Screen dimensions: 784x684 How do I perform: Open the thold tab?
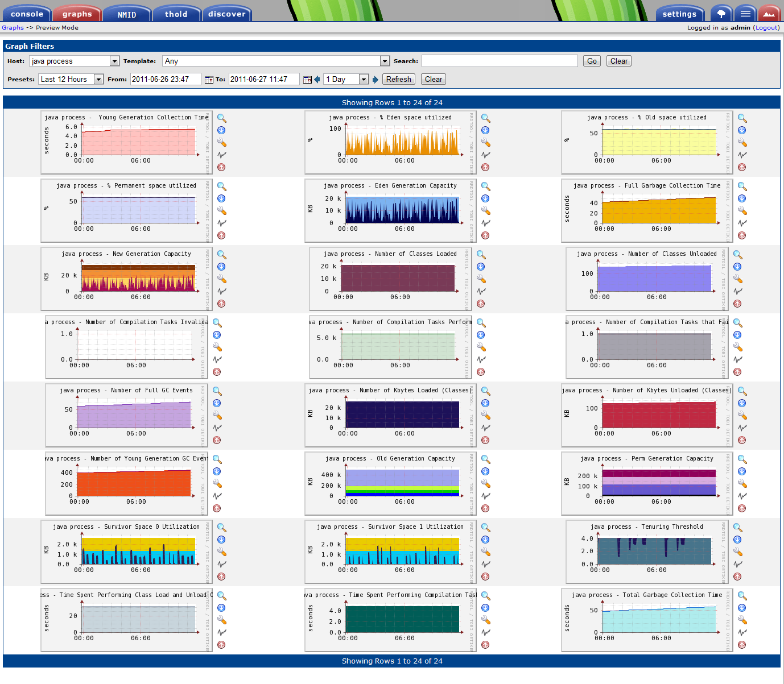pos(176,14)
